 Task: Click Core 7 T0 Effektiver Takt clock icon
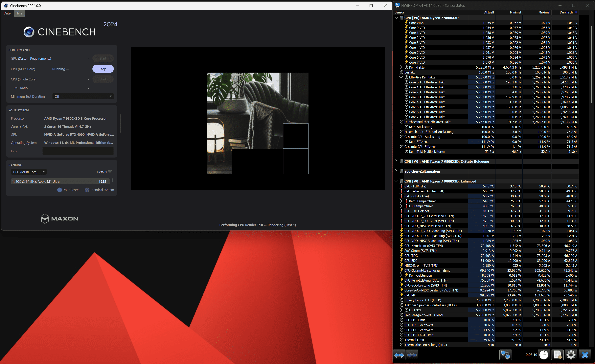tap(406, 117)
